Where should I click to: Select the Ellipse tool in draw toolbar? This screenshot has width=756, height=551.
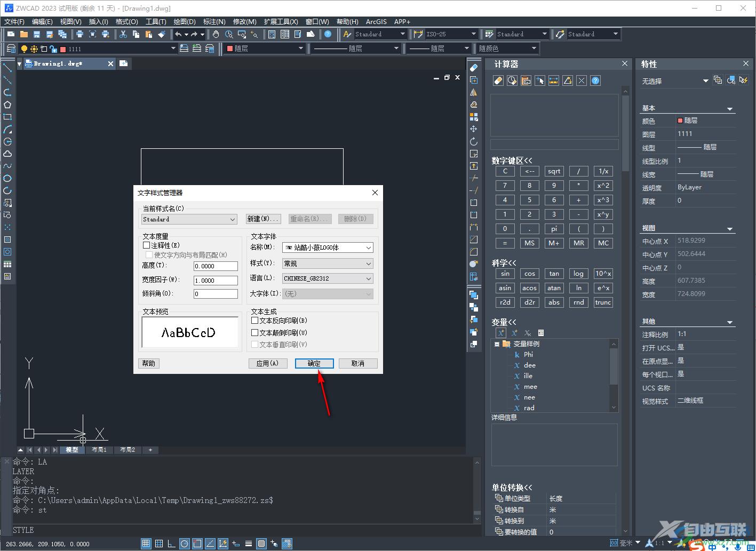coord(7,178)
